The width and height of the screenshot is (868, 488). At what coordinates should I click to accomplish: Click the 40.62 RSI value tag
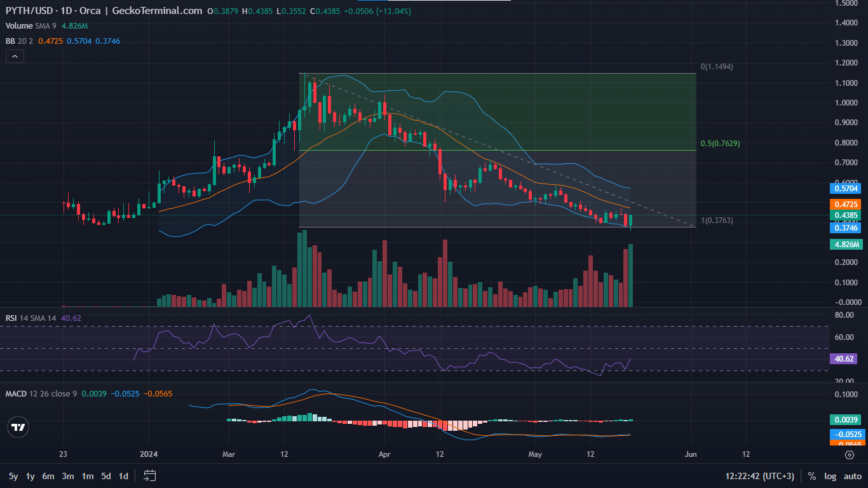[x=845, y=359]
